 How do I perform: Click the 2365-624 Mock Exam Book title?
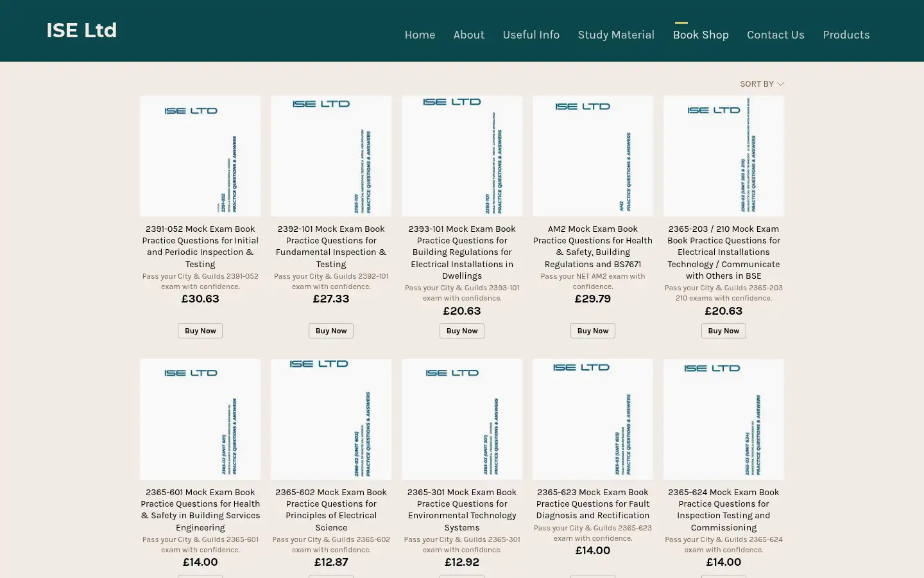click(724, 510)
